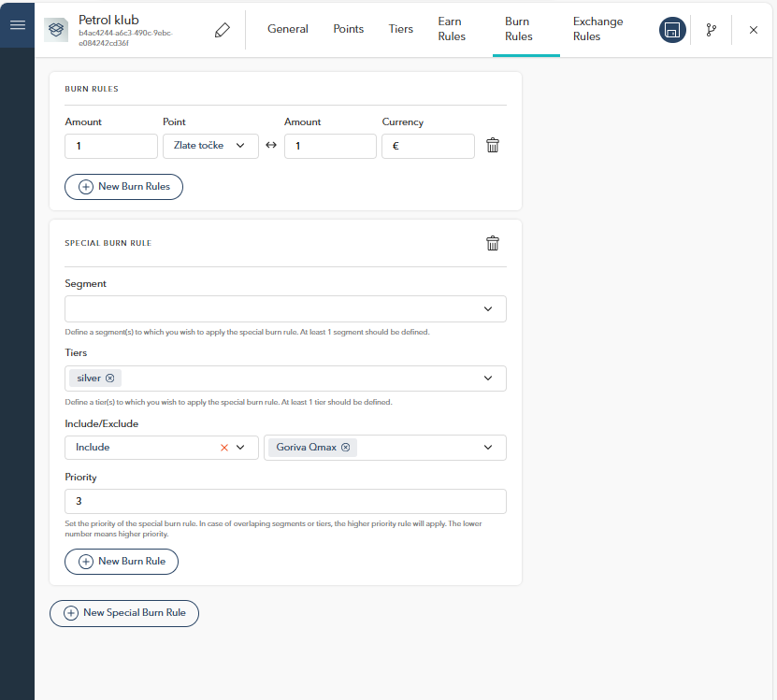This screenshot has width=777, height=700.
Task: Click the Tiers helper text
Action: (228, 402)
